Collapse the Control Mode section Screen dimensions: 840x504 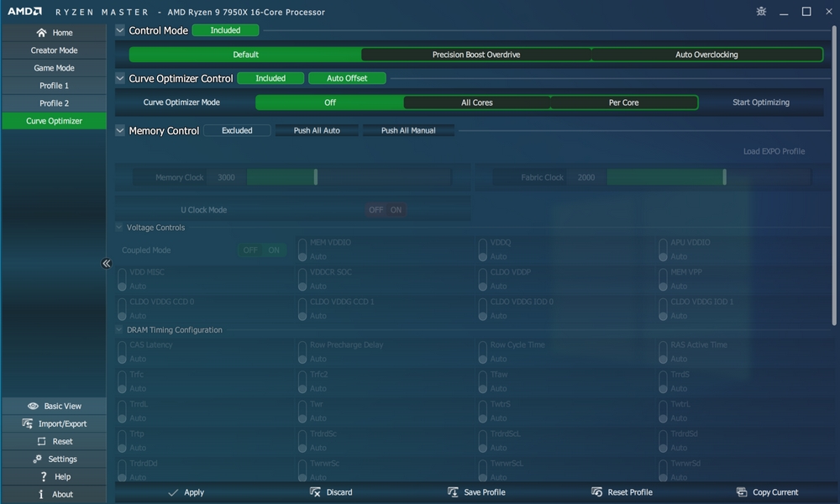(120, 30)
